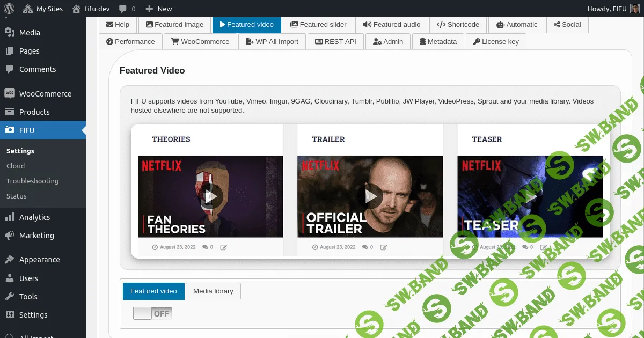Click the fifu-dev home icon

76,9
